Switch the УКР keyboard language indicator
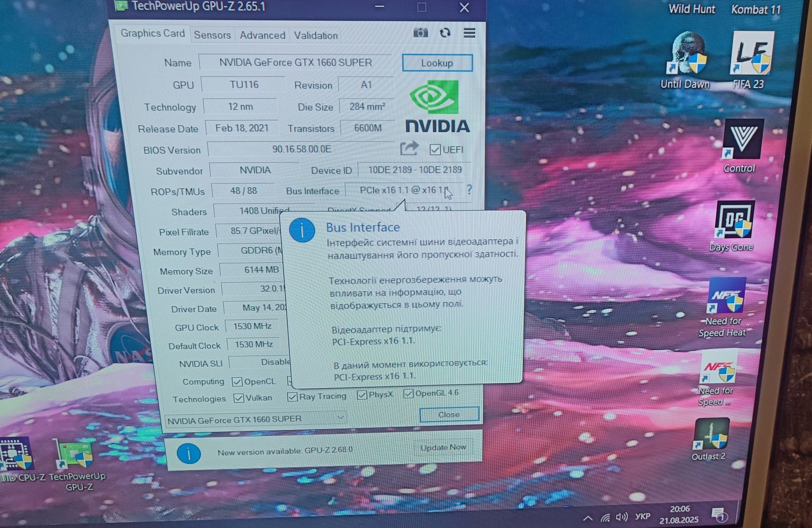The height and width of the screenshot is (528, 812). point(643,517)
